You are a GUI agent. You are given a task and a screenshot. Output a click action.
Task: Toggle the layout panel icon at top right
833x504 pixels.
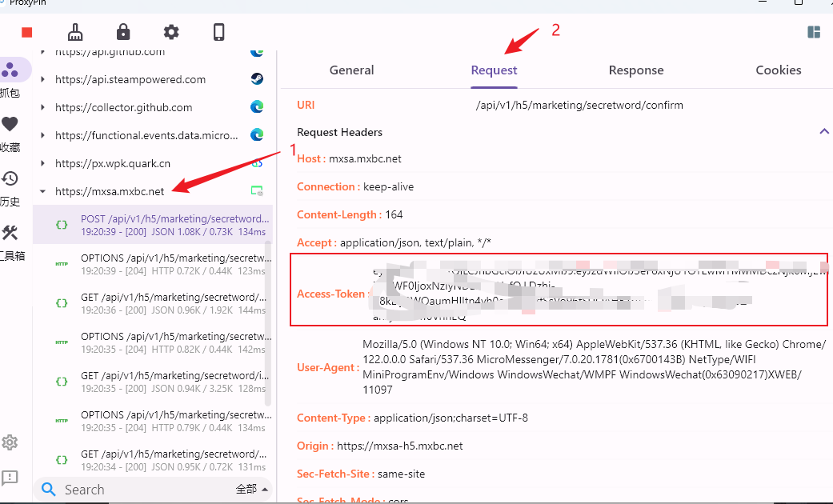click(x=814, y=32)
